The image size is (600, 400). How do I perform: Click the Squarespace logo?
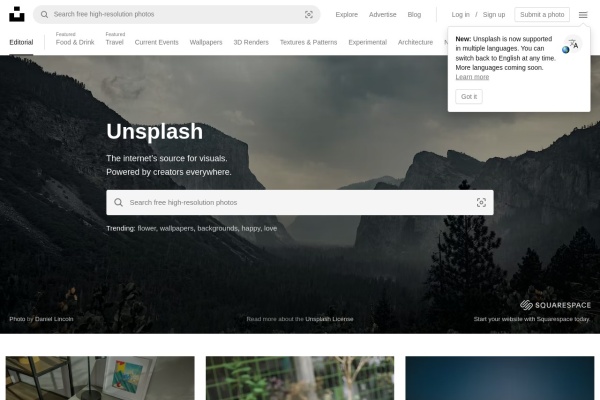click(x=555, y=305)
